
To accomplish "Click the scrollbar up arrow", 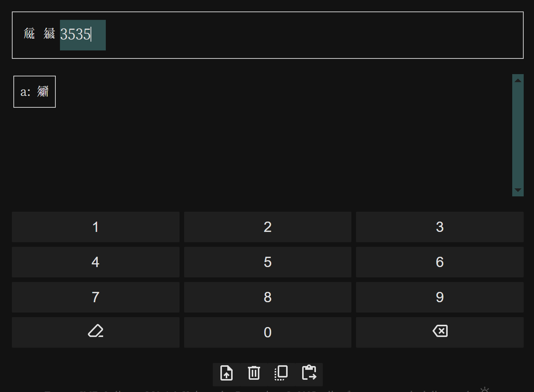I will point(518,80).
